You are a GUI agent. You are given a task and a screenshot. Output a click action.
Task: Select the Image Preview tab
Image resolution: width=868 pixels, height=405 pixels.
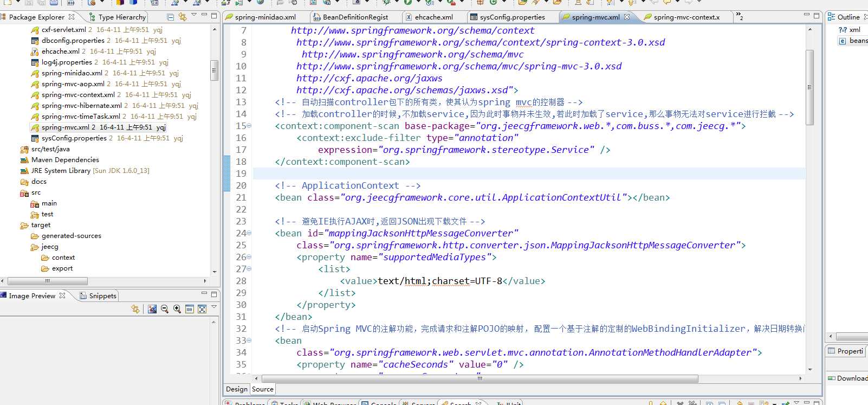(32, 295)
